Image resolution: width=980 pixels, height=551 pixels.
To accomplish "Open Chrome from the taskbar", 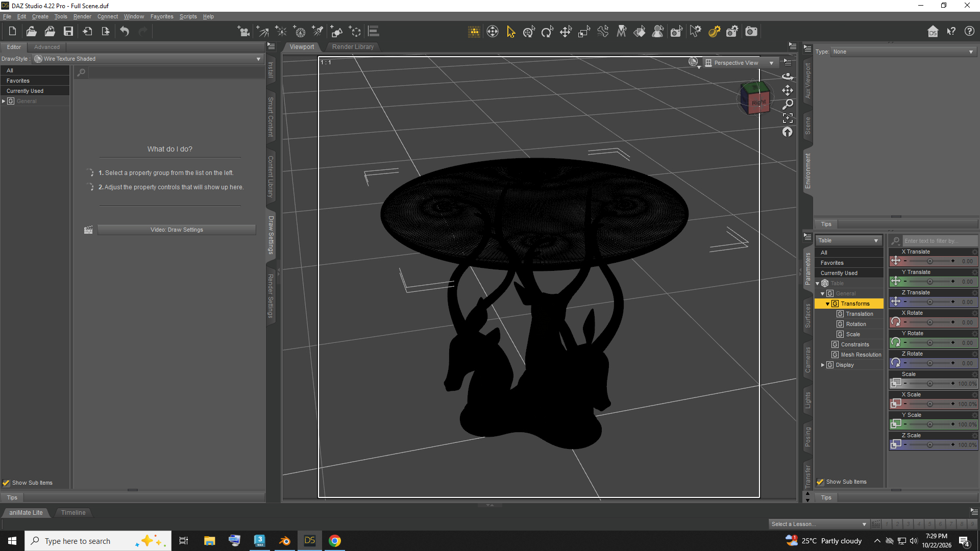I will tap(335, 541).
